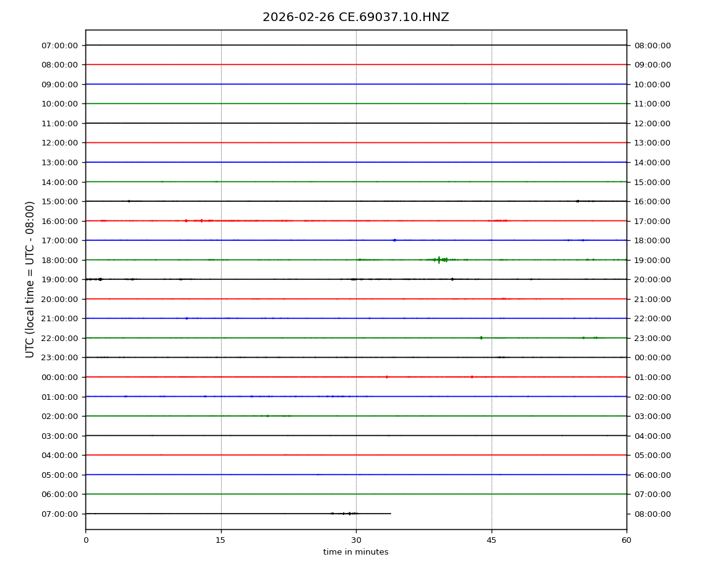This screenshot has height=588, width=712.
Task: Click the green dot on 22:00:00 trace near minute 44
Action: [x=481, y=338]
